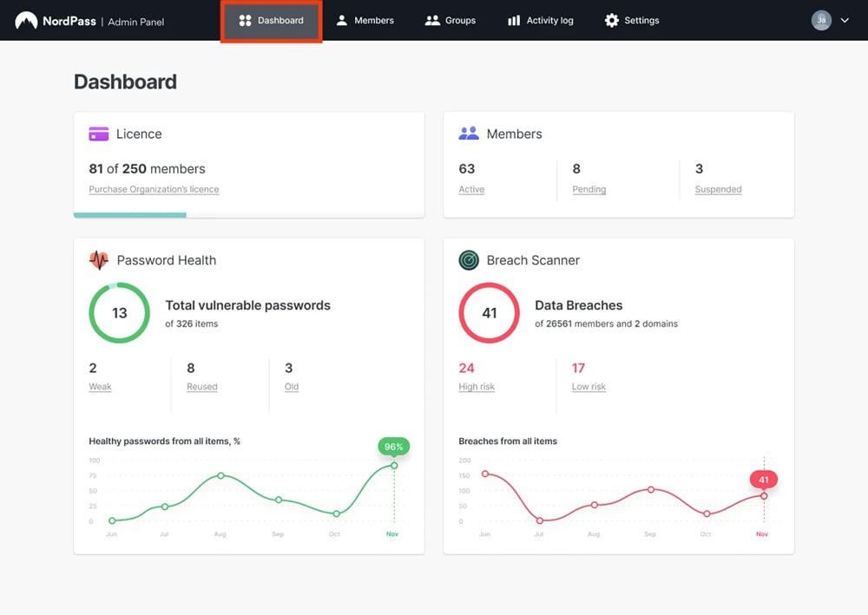
Task: Click the licence usage progress bar
Action: coord(130,215)
